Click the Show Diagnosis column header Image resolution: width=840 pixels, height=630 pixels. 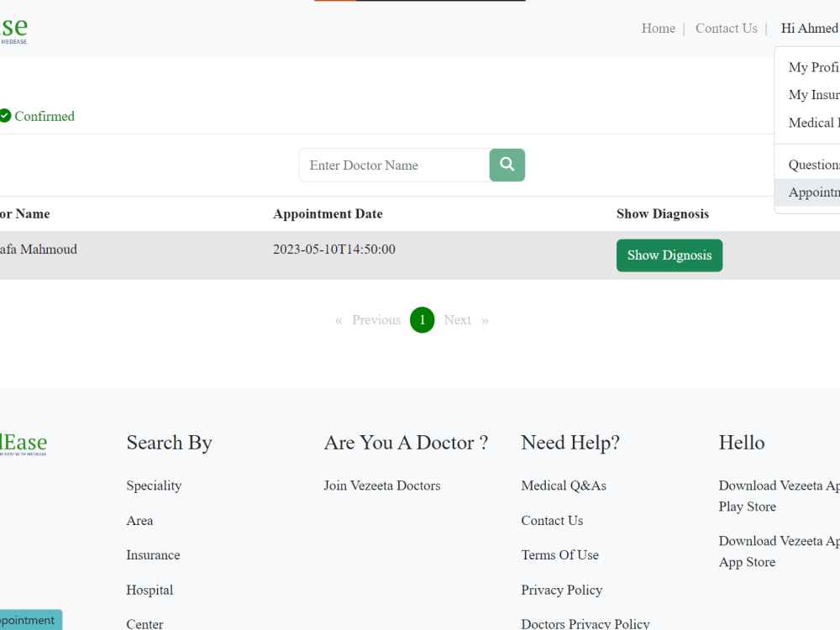(x=662, y=213)
